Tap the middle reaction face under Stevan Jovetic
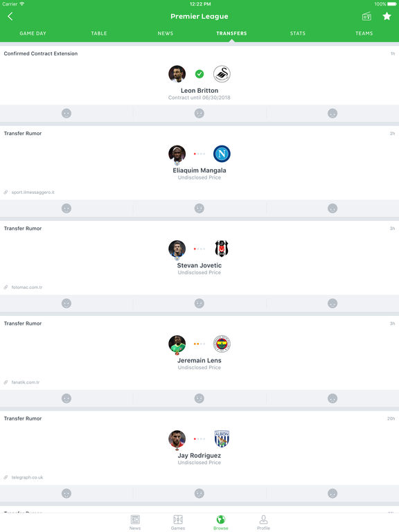Image resolution: width=399 pixels, height=532 pixels. pyautogui.click(x=199, y=303)
